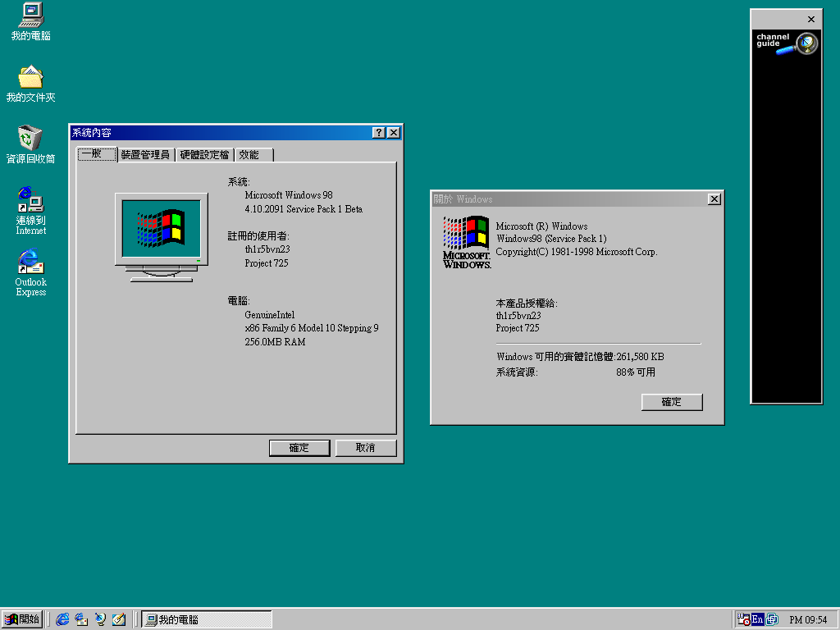The image size is (840, 630).
Task: Switch to the 裝置管理員 tab
Action: click(146, 155)
